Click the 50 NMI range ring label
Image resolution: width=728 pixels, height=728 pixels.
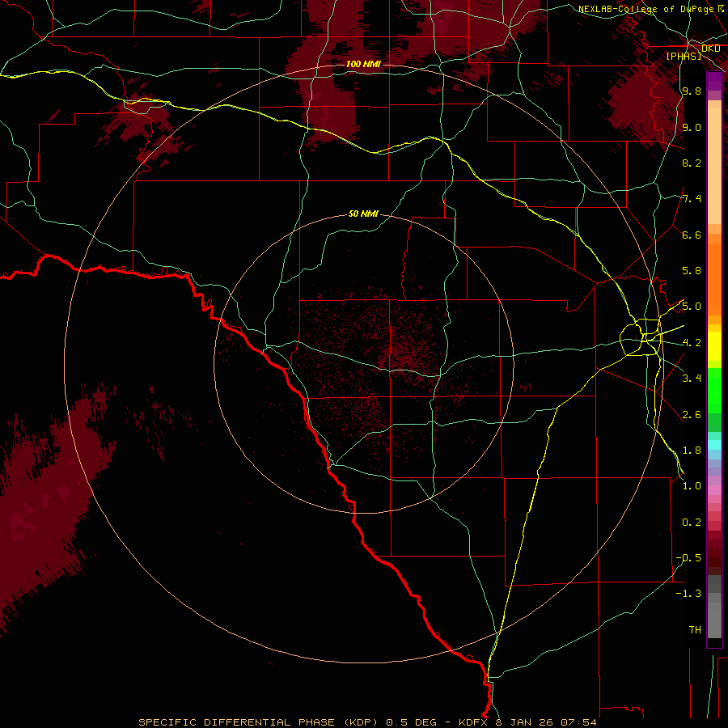(x=363, y=214)
